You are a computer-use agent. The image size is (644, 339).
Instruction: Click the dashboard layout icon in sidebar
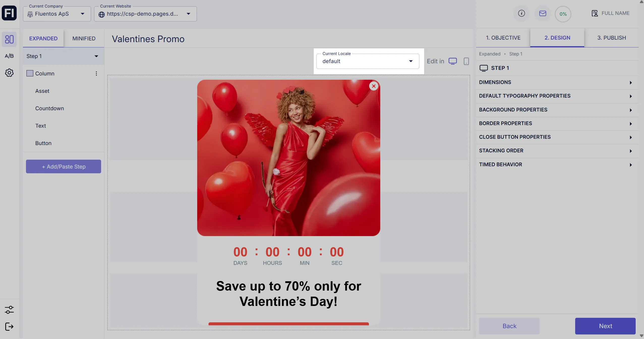coord(9,39)
